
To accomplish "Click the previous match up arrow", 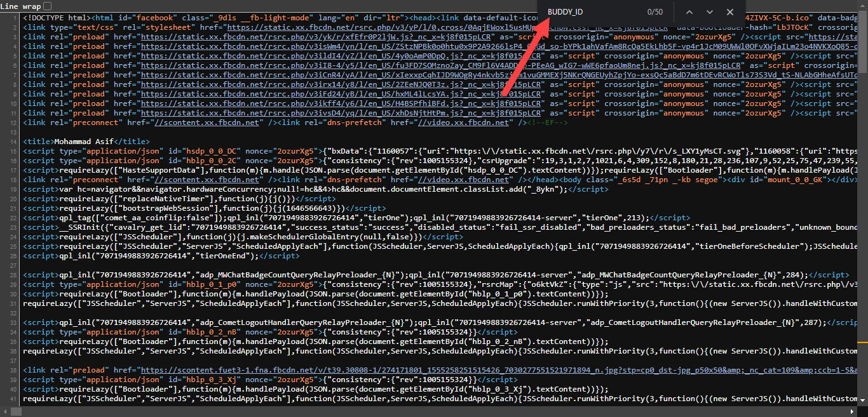I will coord(689,12).
